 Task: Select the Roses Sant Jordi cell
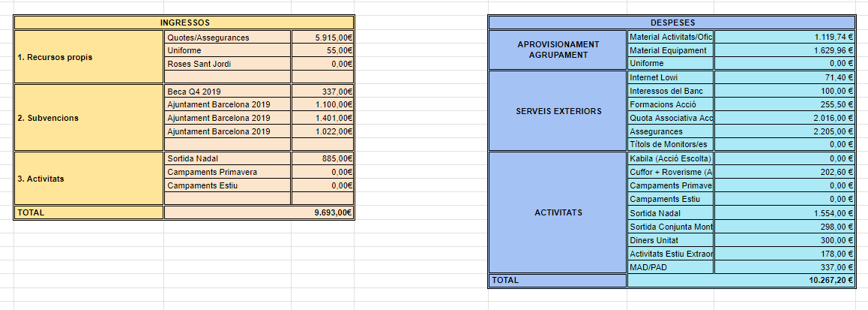(228, 64)
